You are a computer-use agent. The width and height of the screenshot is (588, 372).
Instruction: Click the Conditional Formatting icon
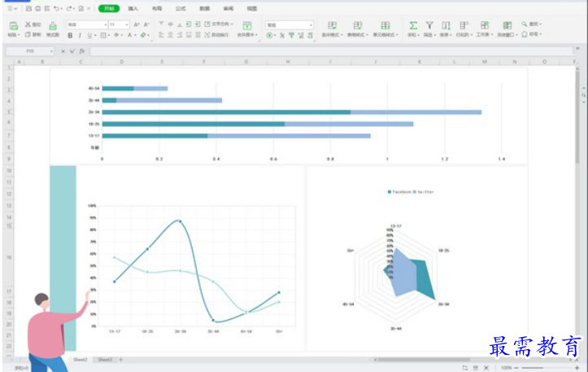333,25
